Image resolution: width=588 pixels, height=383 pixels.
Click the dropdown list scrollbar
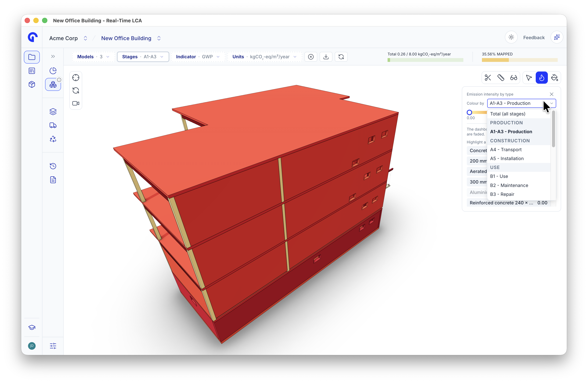click(553, 129)
